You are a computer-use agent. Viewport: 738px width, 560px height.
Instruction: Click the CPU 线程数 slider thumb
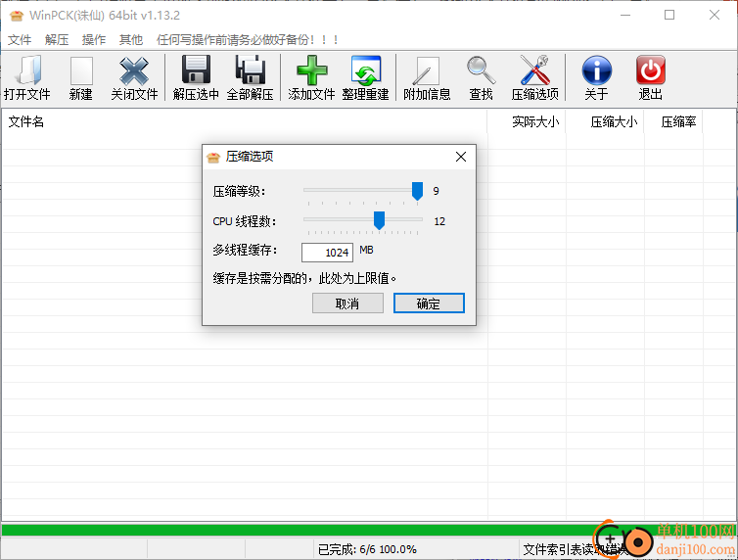(x=379, y=220)
